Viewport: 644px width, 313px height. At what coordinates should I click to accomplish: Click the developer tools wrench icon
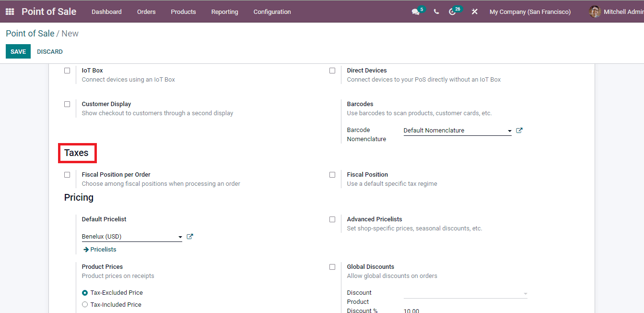pyautogui.click(x=474, y=11)
